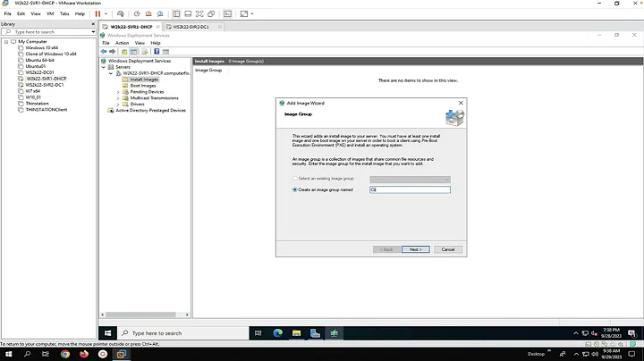Toggle the console tree pane icon

pos(134,51)
